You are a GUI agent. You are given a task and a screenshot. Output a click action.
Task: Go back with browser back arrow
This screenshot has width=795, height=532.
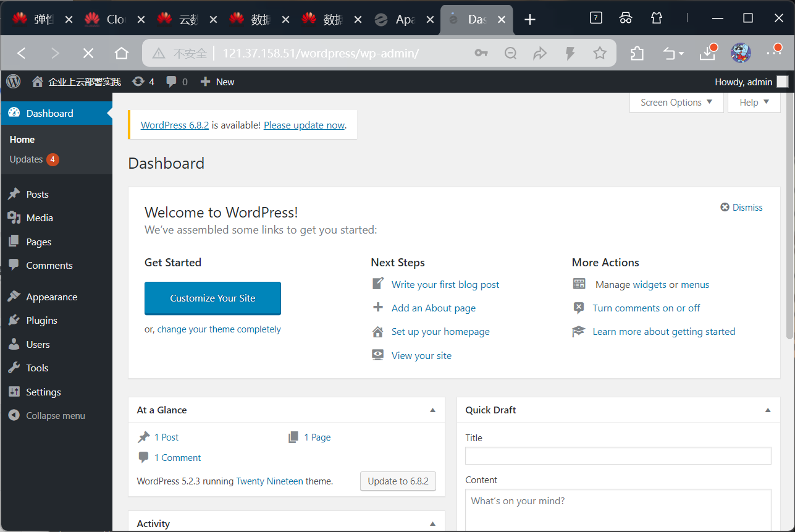coord(22,54)
